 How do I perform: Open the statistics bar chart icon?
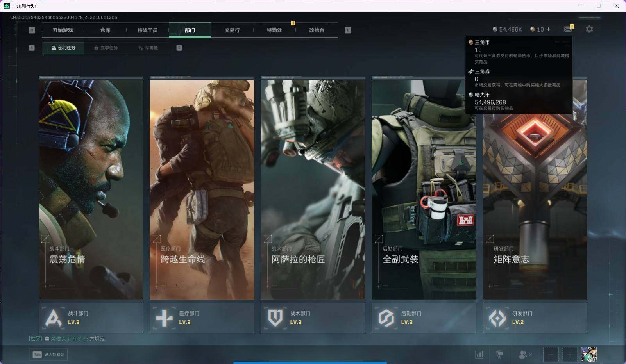[x=479, y=354]
